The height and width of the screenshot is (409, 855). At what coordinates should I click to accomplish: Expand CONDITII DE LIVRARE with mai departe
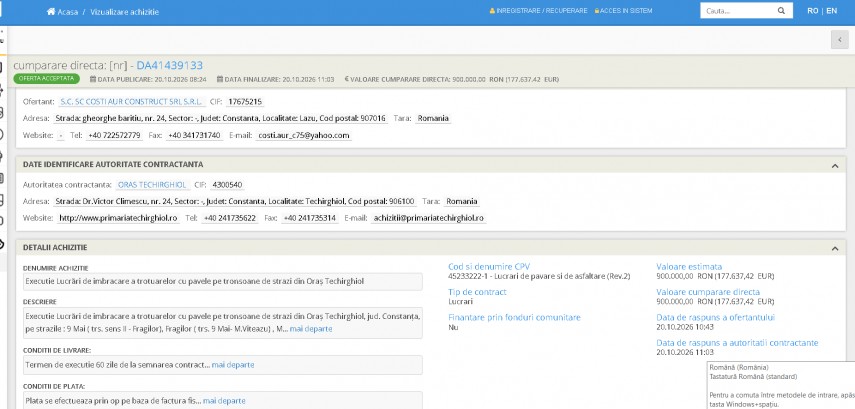click(233, 365)
